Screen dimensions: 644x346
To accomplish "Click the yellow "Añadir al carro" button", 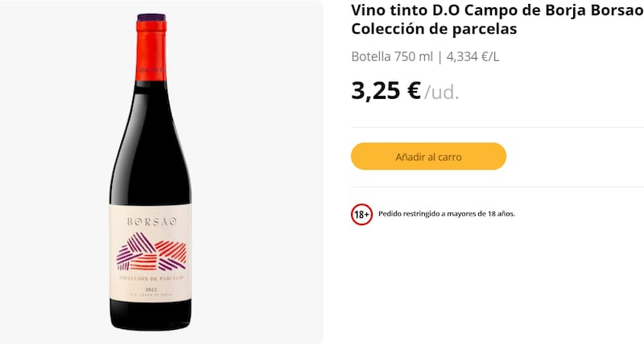I will [x=428, y=156].
